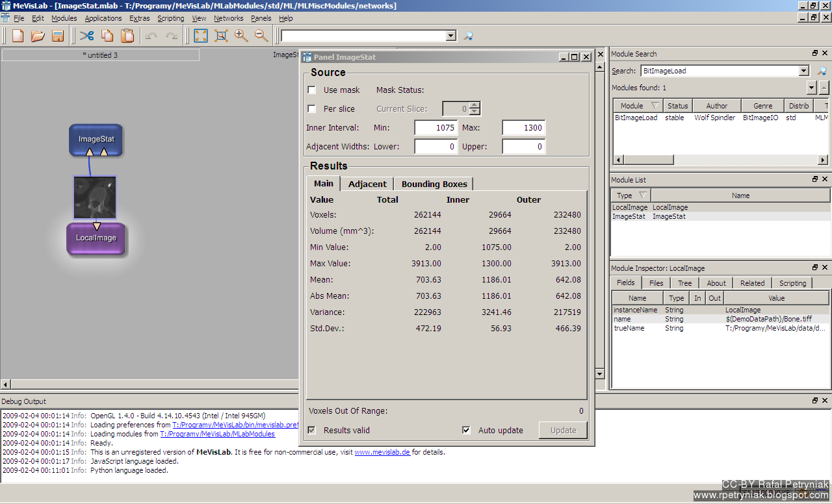Open the Panels menu
Screen dimensions: 832x504
coord(261,18)
